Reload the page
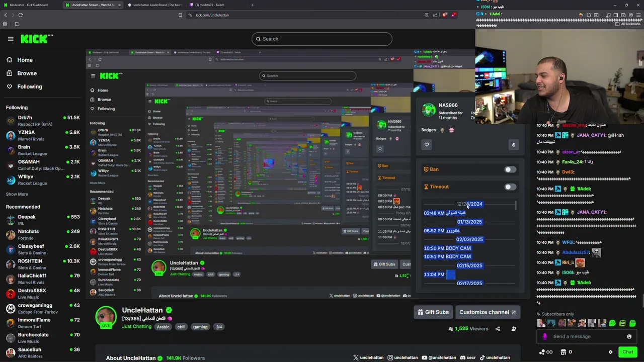The image size is (644, 362). click(21, 15)
